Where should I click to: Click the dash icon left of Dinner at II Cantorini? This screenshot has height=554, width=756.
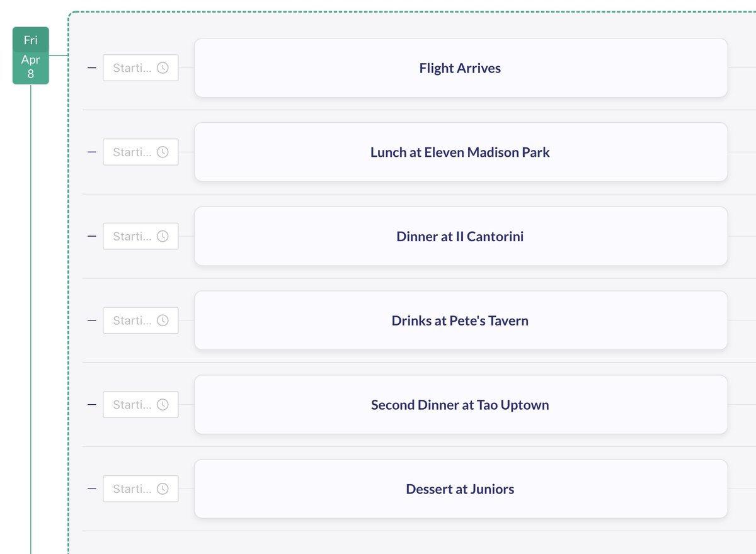pyautogui.click(x=92, y=237)
